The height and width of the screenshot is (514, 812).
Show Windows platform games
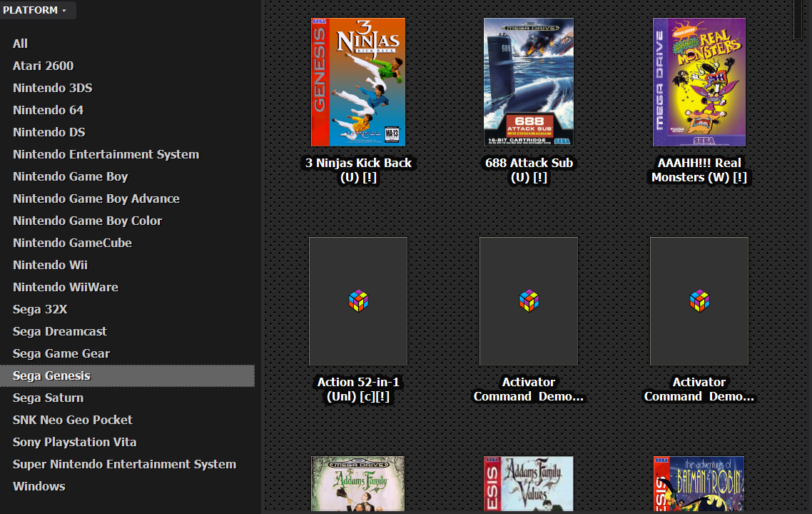(39, 487)
